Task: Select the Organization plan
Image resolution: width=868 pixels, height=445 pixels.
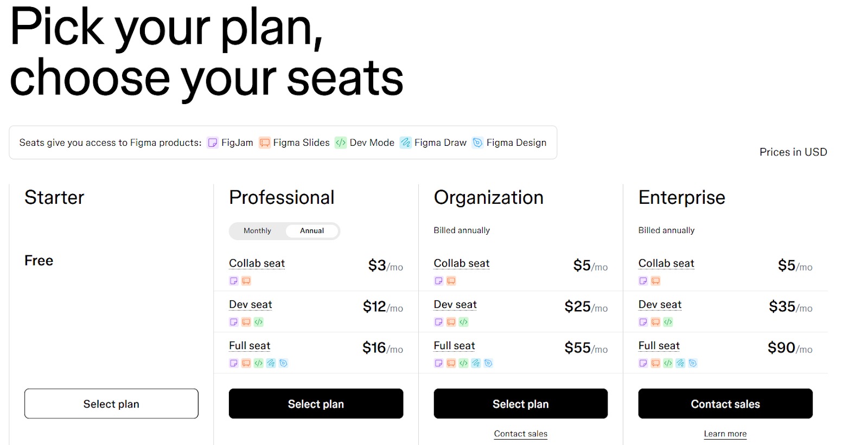Action: coord(521,404)
